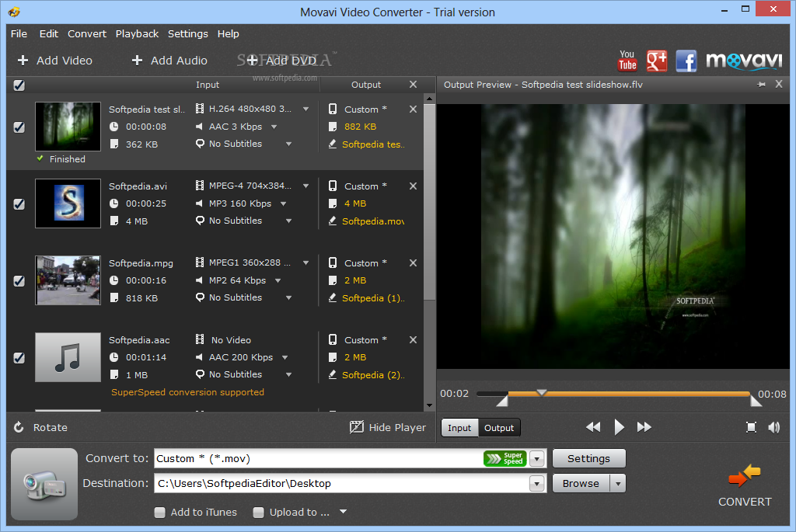
Task: Start conversion with CONVERT button
Action: (x=745, y=485)
